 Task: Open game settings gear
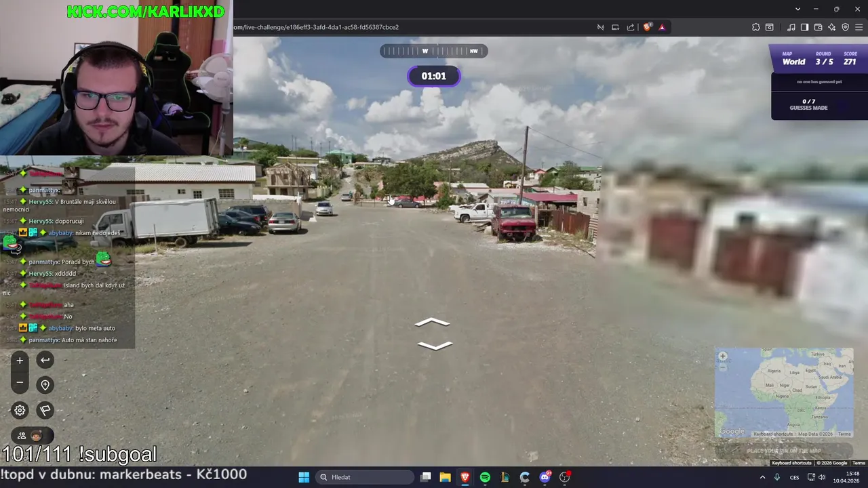20,410
